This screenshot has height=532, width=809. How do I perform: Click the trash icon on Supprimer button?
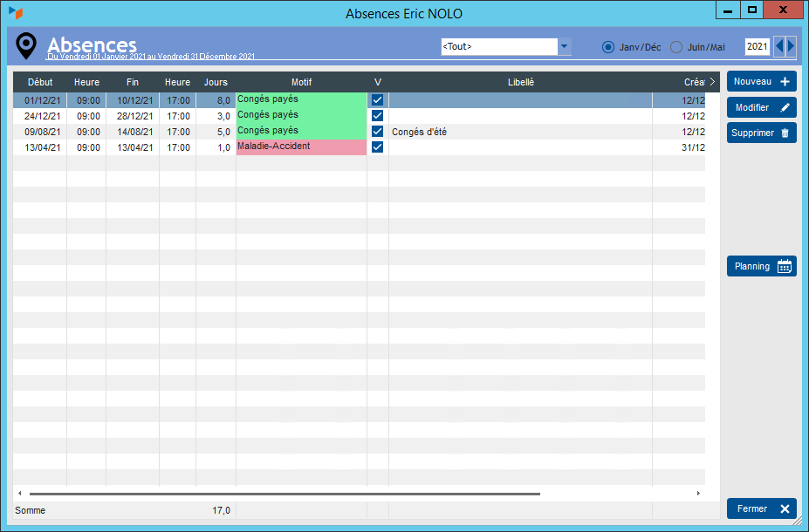[785, 133]
